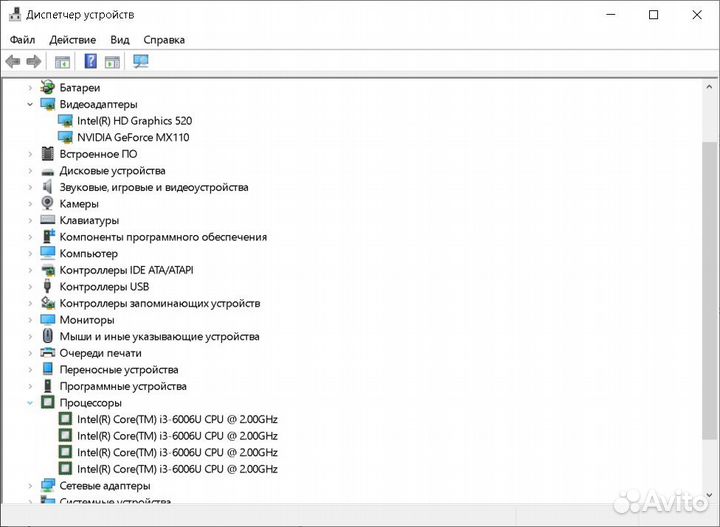The image size is (720, 527).
Task: Open the Вид menu
Action: coord(120,40)
